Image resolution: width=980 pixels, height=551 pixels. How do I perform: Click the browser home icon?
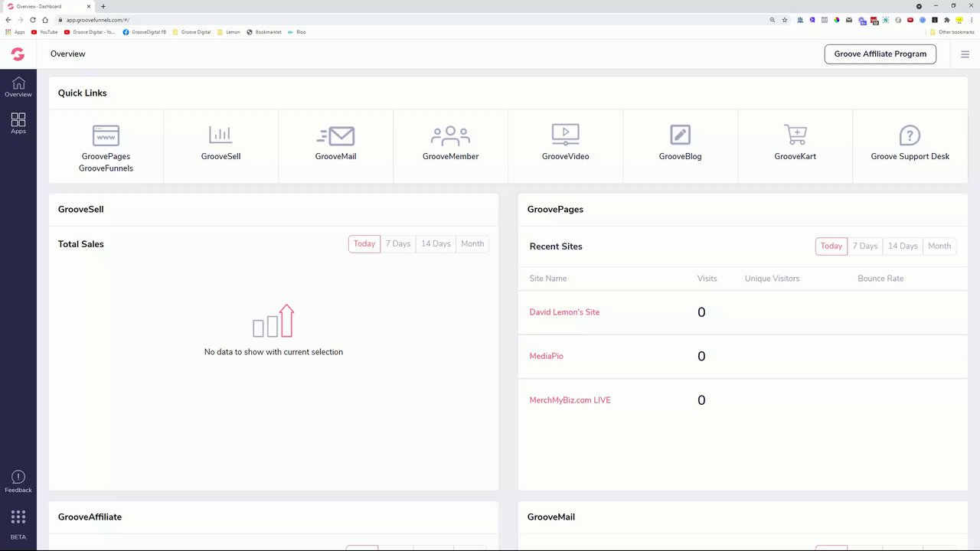coord(45,20)
